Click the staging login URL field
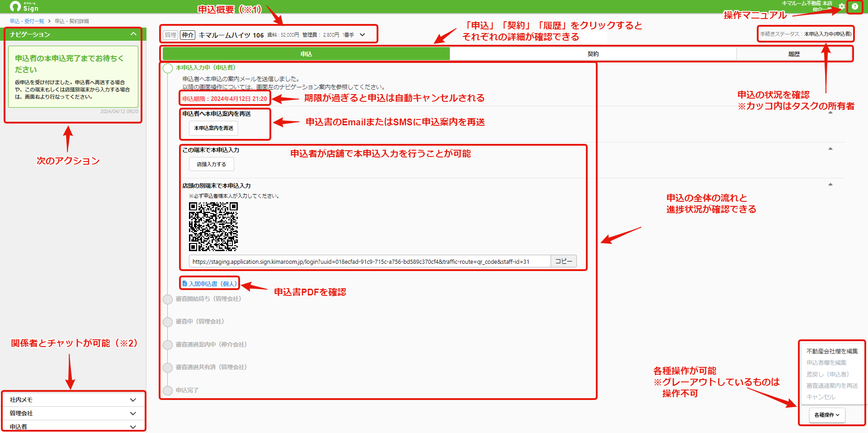Viewport: 868px width, 433px height. click(x=370, y=262)
